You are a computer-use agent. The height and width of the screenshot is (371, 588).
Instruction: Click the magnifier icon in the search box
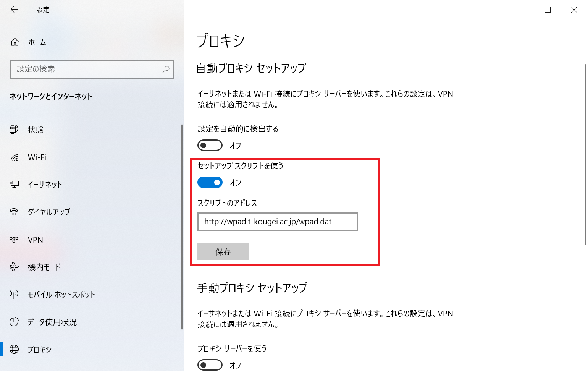166,69
